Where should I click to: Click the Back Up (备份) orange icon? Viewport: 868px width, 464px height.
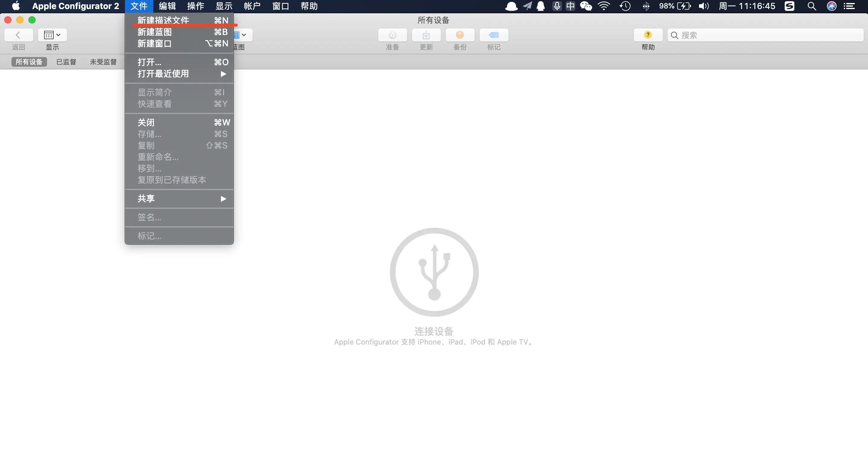click(460, 35)
